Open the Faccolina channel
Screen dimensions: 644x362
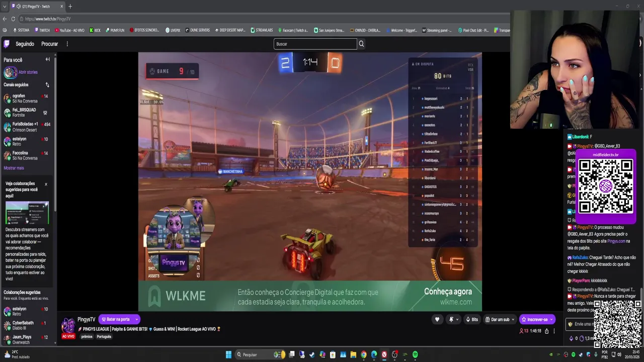(26, 155)
